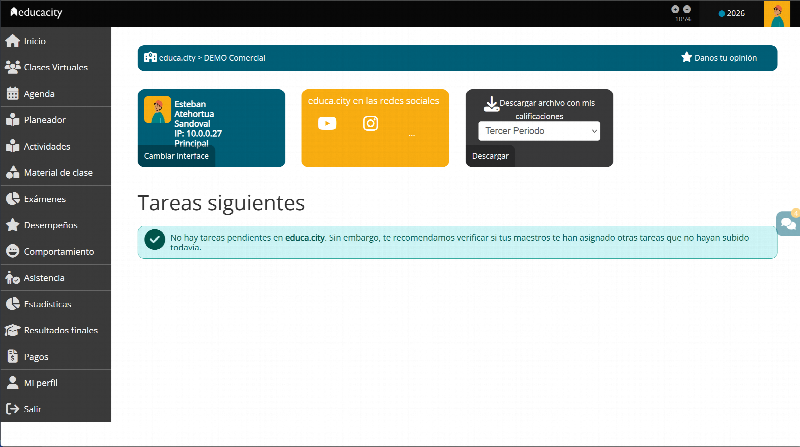The width and height of the screenshot is (800, 447).
Task: Open the educa.city YouTube channel
Action: coord(327,123)
